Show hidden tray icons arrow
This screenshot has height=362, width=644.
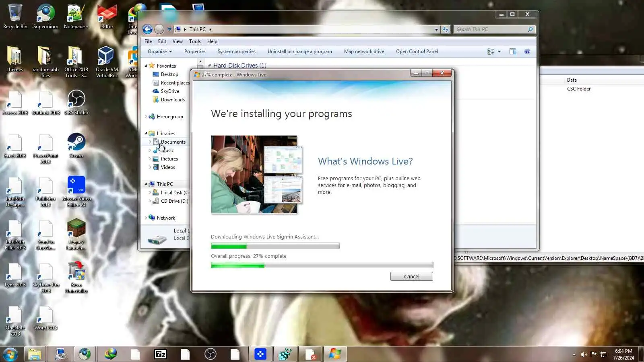pyautogui.click(x=574, y=354)
